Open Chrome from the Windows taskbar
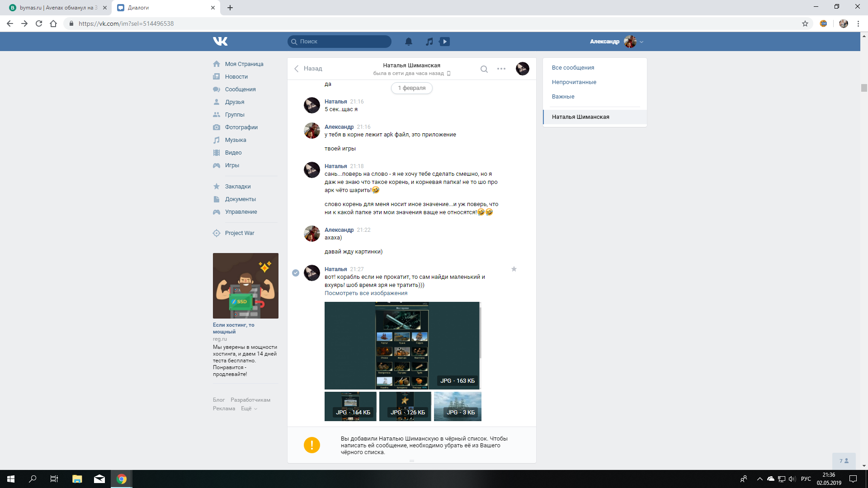Image resolution: width=868 pixels, height=488 pixels. (x=121, y=479)
